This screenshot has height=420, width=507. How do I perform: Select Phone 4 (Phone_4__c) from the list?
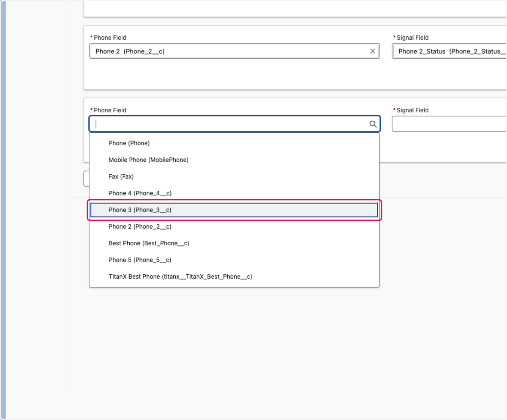(x=234, y=193)
